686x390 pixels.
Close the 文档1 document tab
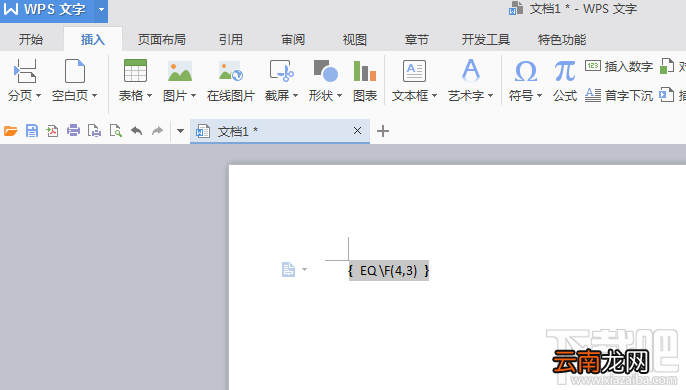coord(357,130)
